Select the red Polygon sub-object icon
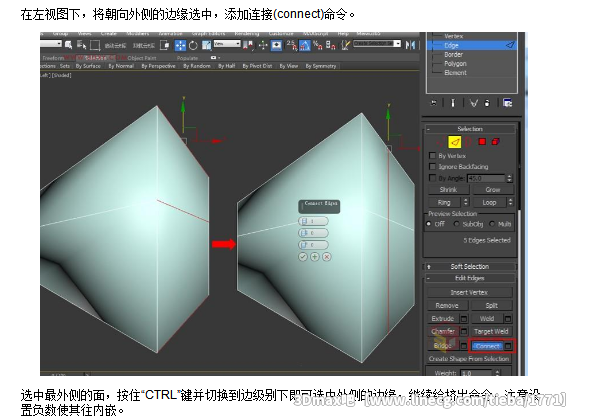 482,142
